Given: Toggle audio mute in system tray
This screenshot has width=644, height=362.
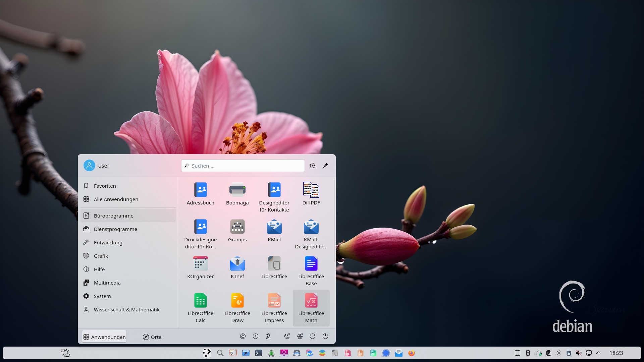Looking at the screenshot, I should [579, 353].
